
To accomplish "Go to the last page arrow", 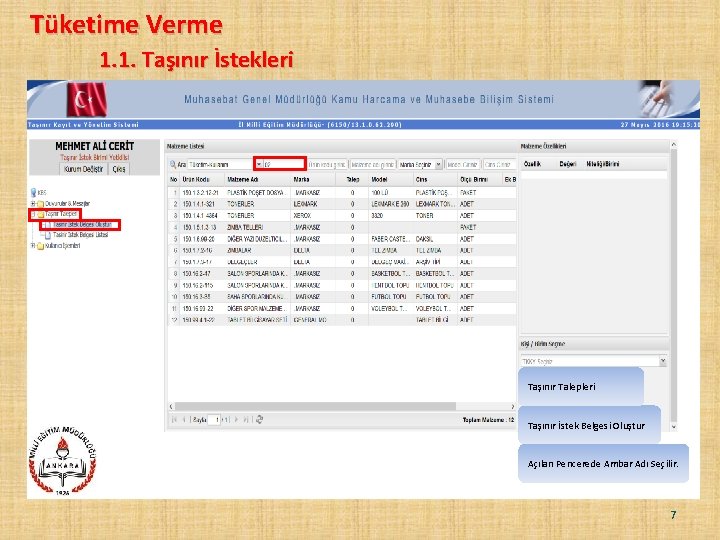I will [246, 419].
